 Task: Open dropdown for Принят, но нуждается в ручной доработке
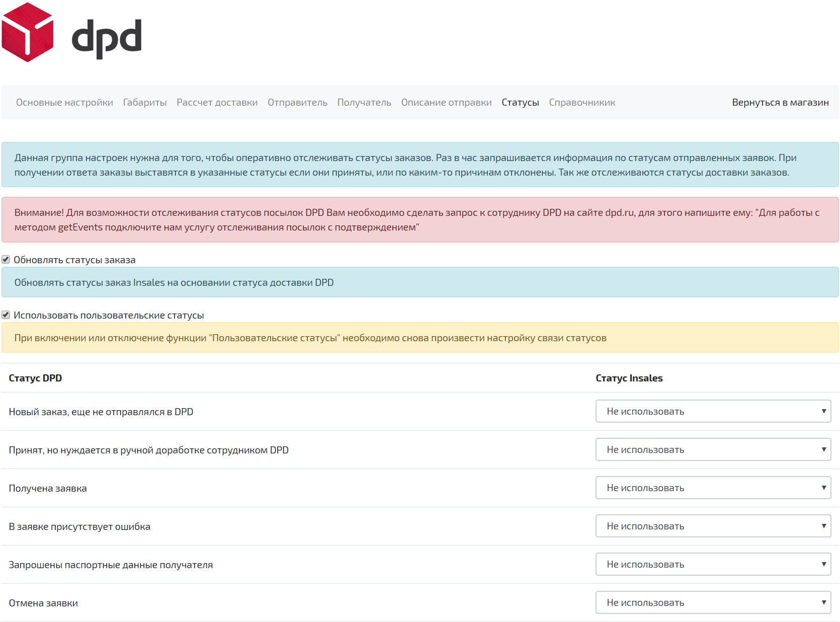(x=713, y=449)
